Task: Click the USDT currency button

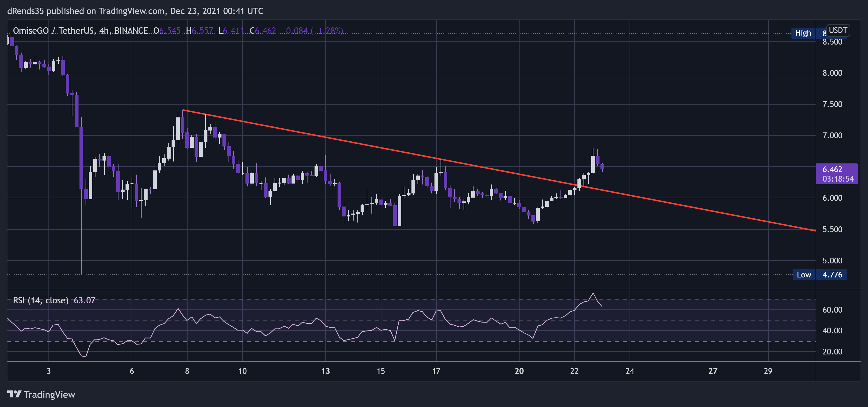Action: [838, 30]
